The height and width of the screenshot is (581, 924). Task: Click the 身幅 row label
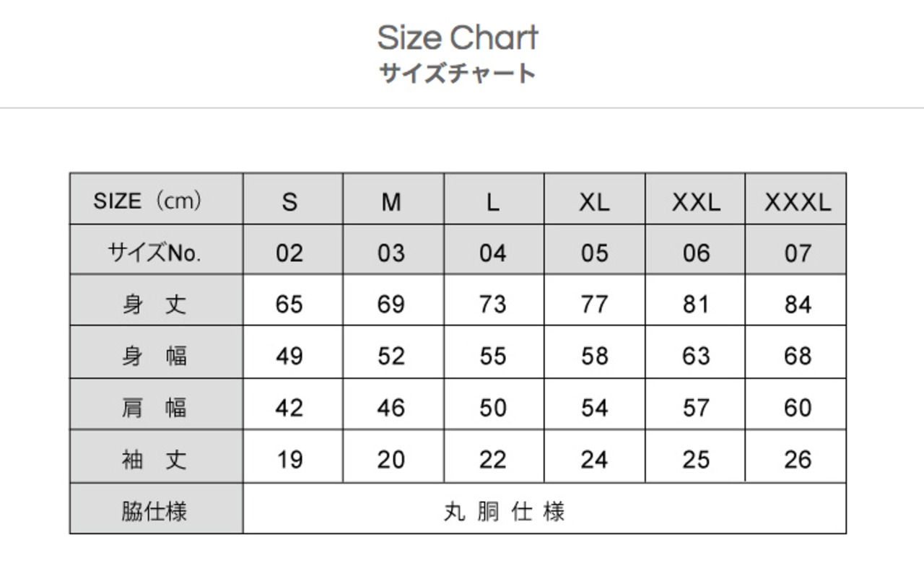point(154,356)
